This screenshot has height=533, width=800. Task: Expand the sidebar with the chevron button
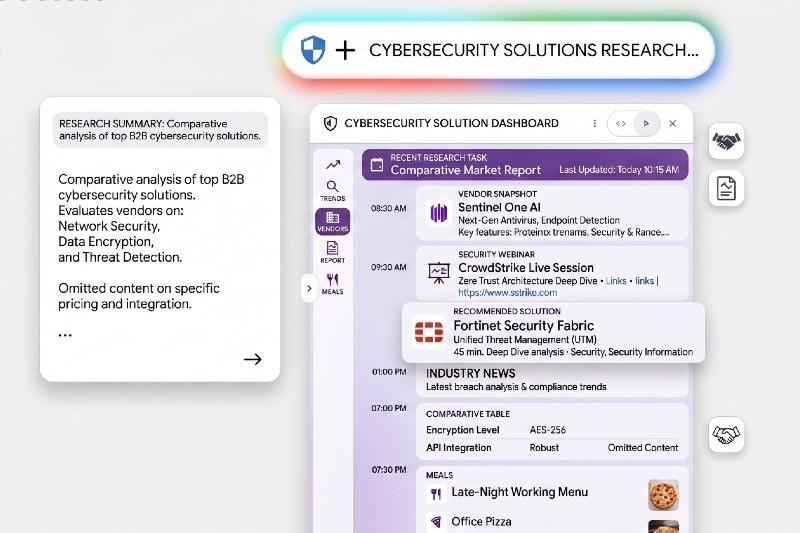309,288
